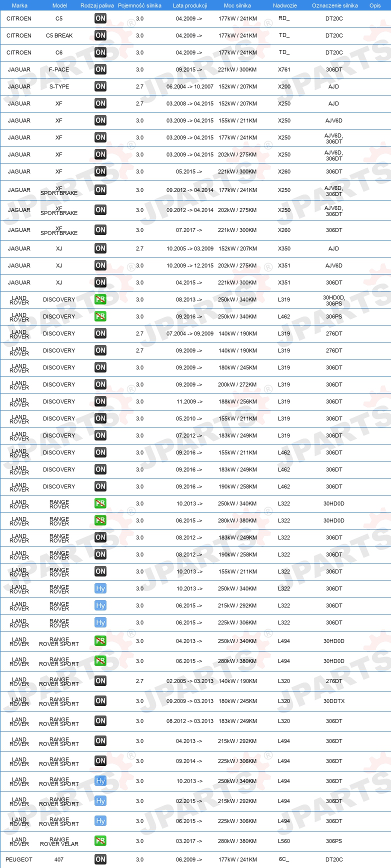Click the ON icon for XJ 10.2009 -> 12.2015

100,265
